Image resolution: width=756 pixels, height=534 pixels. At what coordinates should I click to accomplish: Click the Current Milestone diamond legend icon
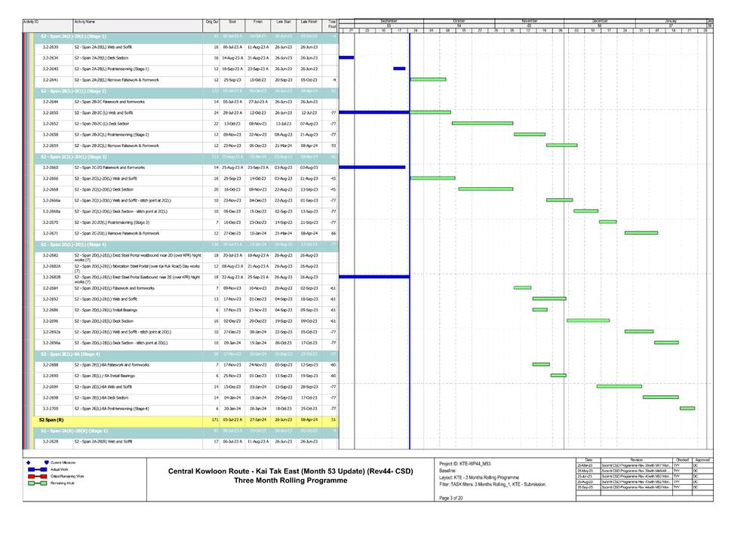(28, 462)
